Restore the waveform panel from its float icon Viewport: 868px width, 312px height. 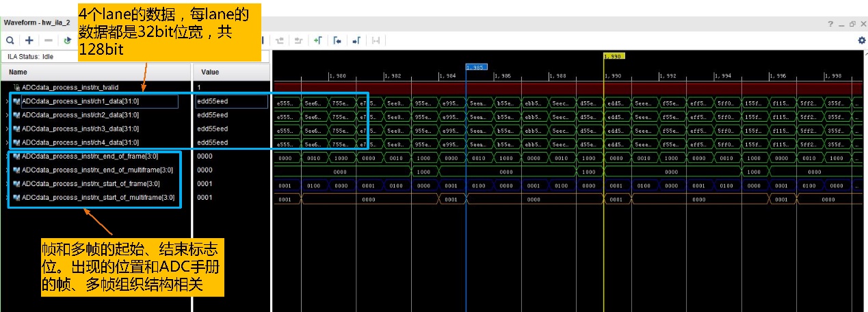tap(852, 23)
